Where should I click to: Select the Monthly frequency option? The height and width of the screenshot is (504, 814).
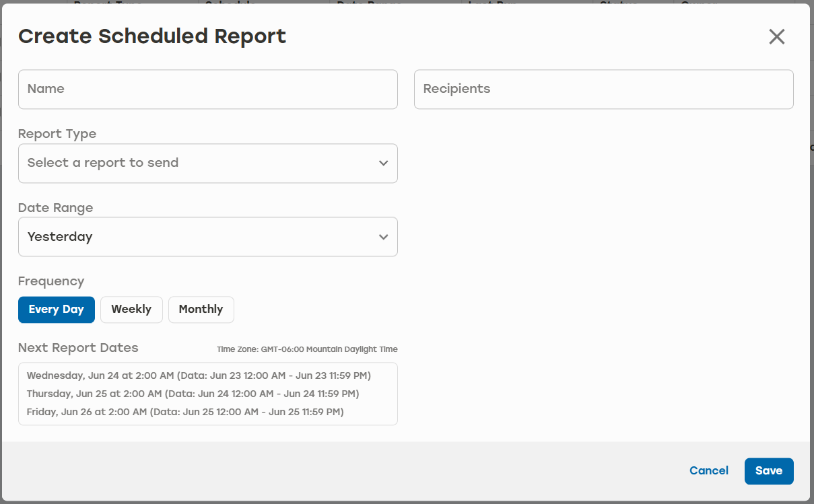201,310
